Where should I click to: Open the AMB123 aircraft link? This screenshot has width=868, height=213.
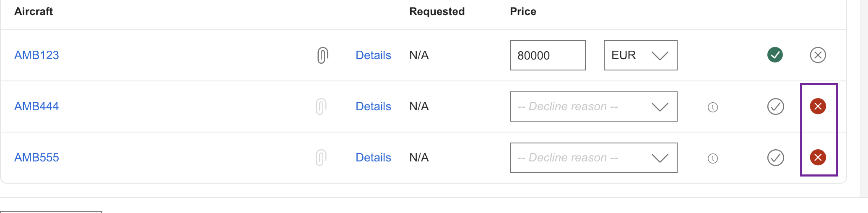(36, 55)
